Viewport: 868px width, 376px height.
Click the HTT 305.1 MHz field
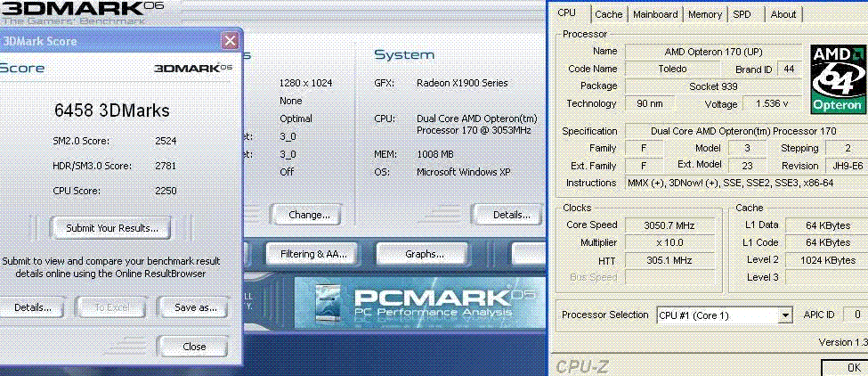tap(669, 259)
